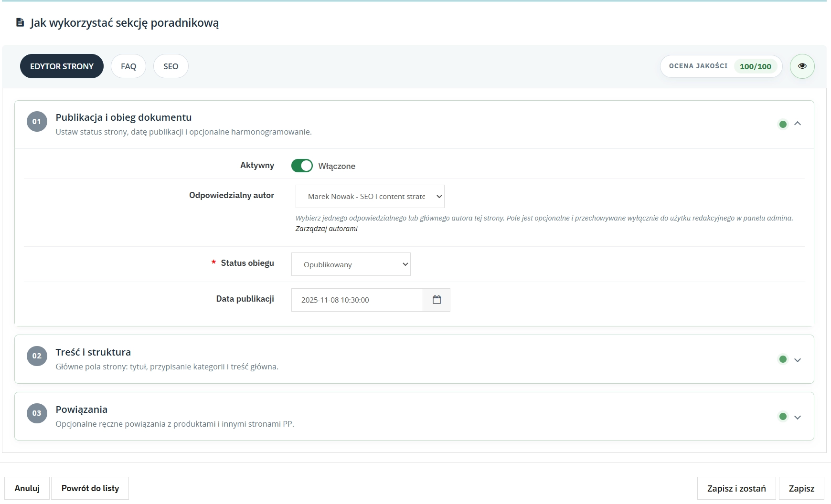Switch to the SEO tab
This screenshot has width=831, height=504.
click(170, 66)
